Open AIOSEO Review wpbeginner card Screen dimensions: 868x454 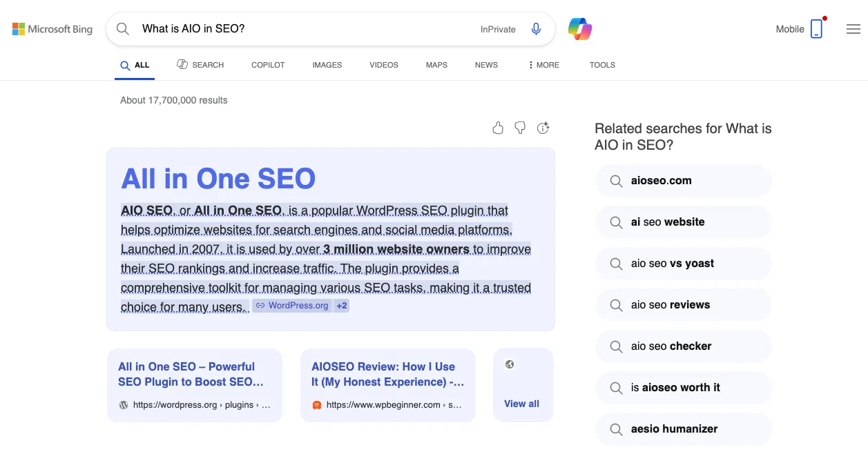pyautogui.click(x=387, y=385)
